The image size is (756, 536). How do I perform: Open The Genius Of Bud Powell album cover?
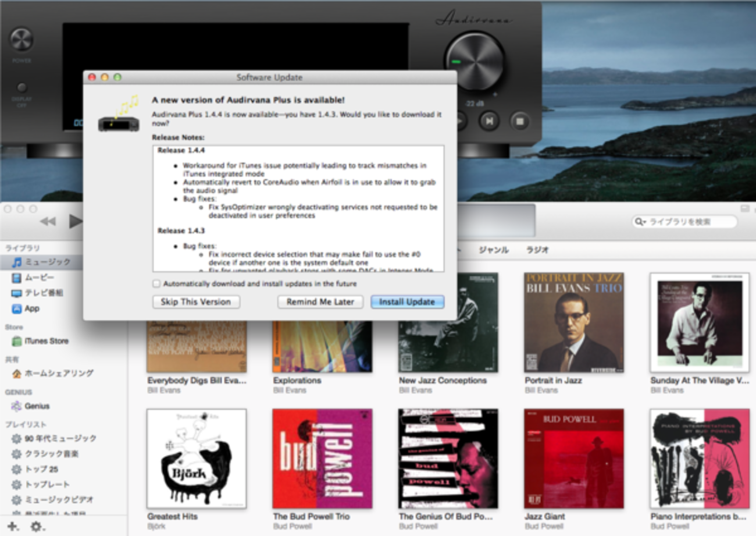tap(448, 459)
